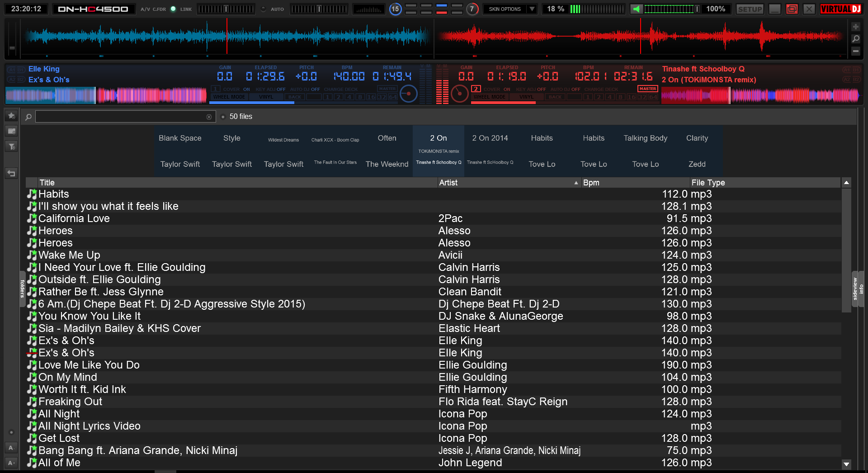
Task: Toggle deck 2 COVER ON setting
Action: click(497, 90)
